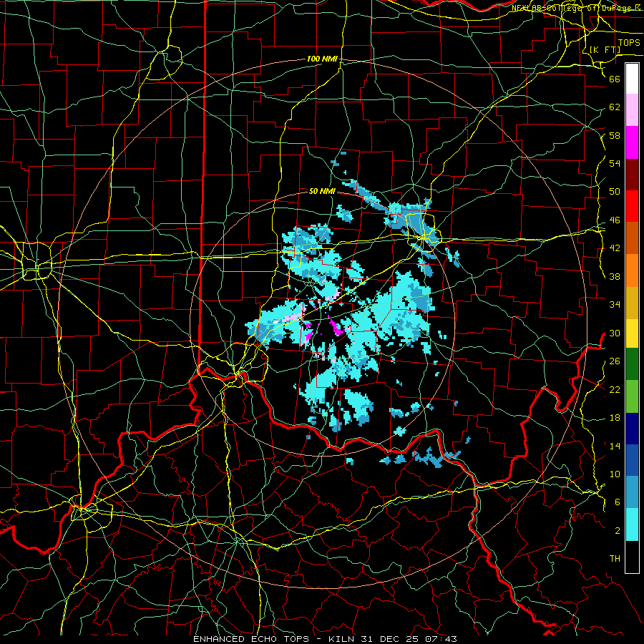Click the 'ENHANCED ECHO TOPS' title text
This screenshot has height=644, width=644.
pos(251,639)
